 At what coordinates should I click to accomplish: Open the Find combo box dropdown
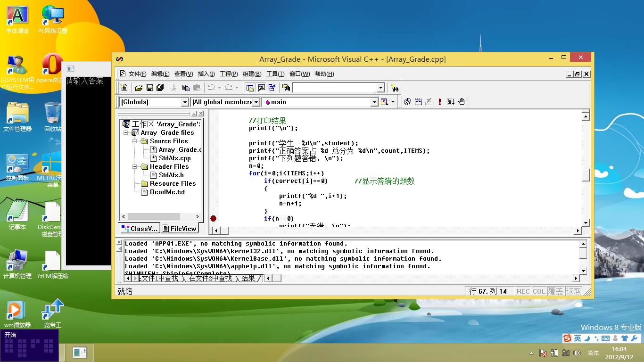[380, 88]
